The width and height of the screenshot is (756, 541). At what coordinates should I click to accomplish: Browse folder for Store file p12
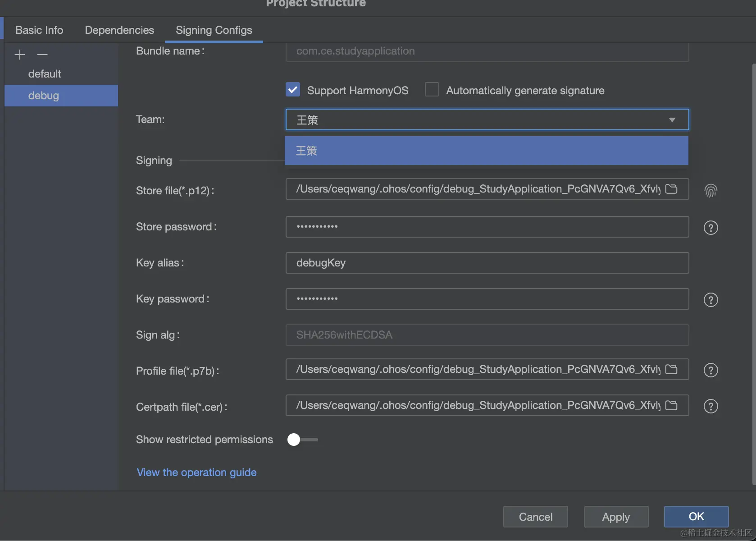pos(671,189)
